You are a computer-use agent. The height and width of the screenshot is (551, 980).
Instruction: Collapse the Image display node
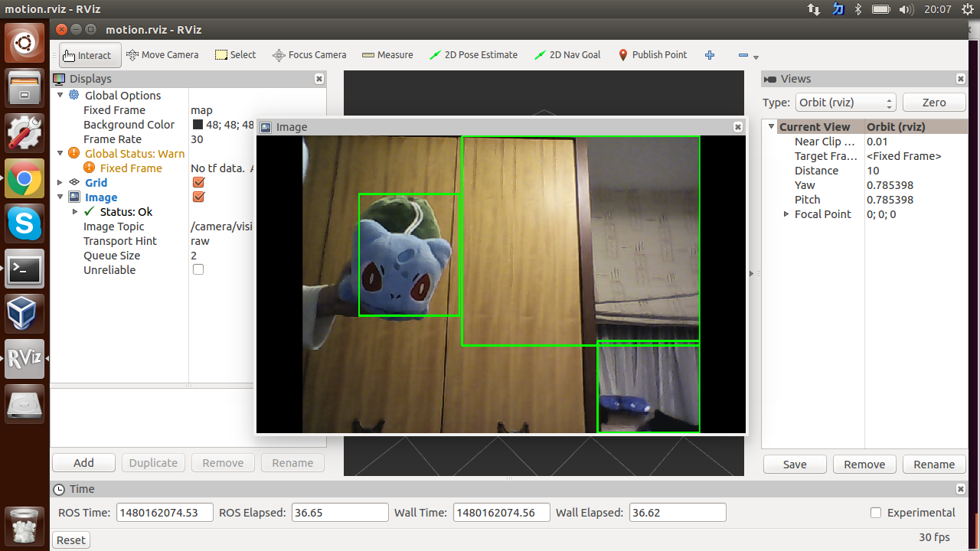(x=60, y=197)
